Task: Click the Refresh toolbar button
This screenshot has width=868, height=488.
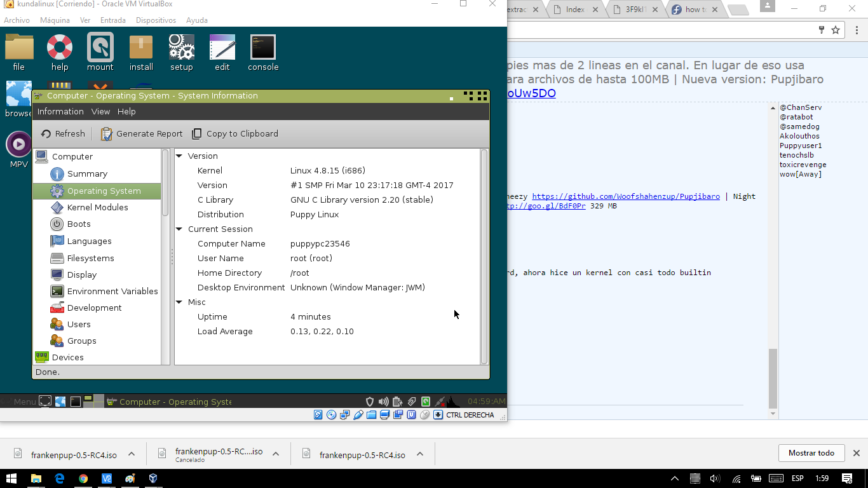Action: (x=63, y=133)
